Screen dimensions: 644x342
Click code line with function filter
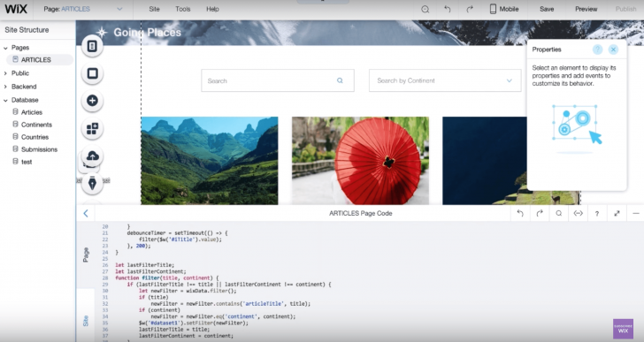coord(167,277)
